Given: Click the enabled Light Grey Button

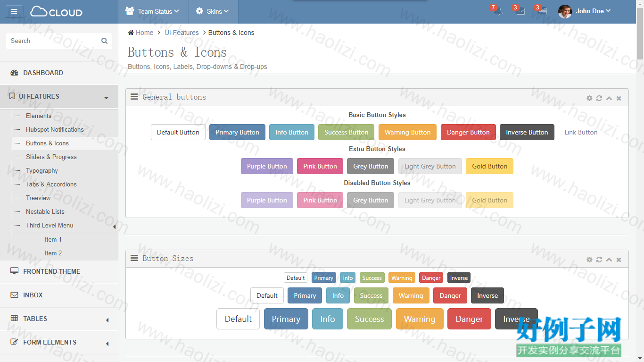Looking at the screenshot, I should tap(430, 167).
